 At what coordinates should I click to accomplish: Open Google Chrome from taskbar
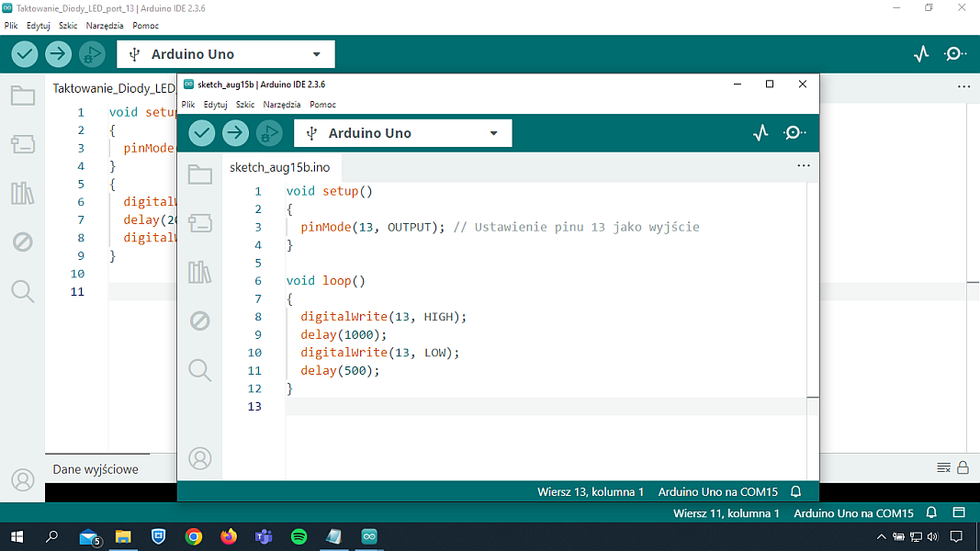194,536
